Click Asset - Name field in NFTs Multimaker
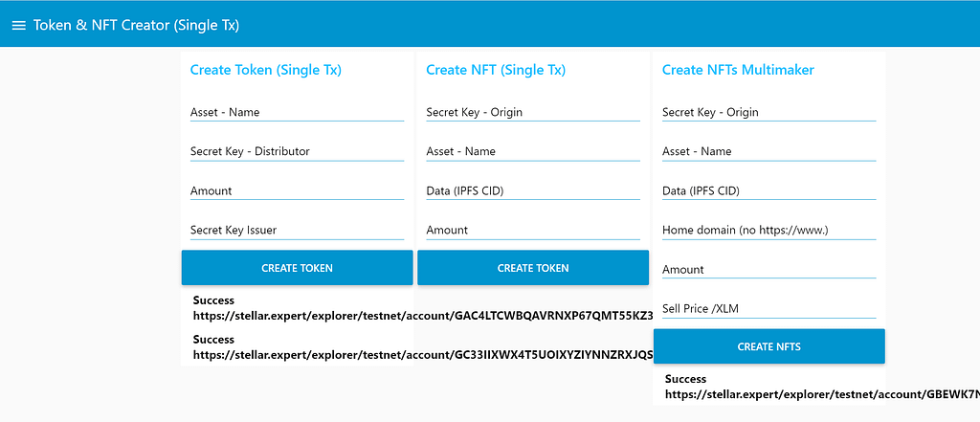980x422 pixels. [x=768, y=151]
